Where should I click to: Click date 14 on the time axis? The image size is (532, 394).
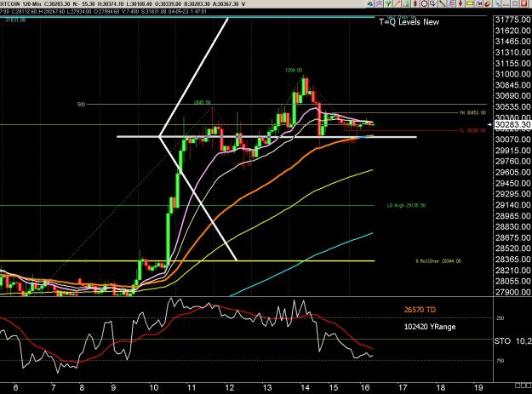tap(305, 387)
